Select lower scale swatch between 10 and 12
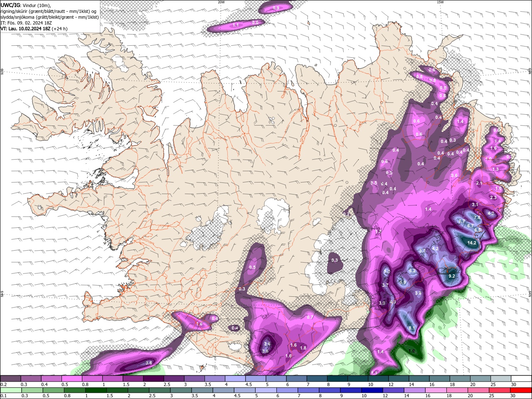532x399 pixels. click(372, 390)
